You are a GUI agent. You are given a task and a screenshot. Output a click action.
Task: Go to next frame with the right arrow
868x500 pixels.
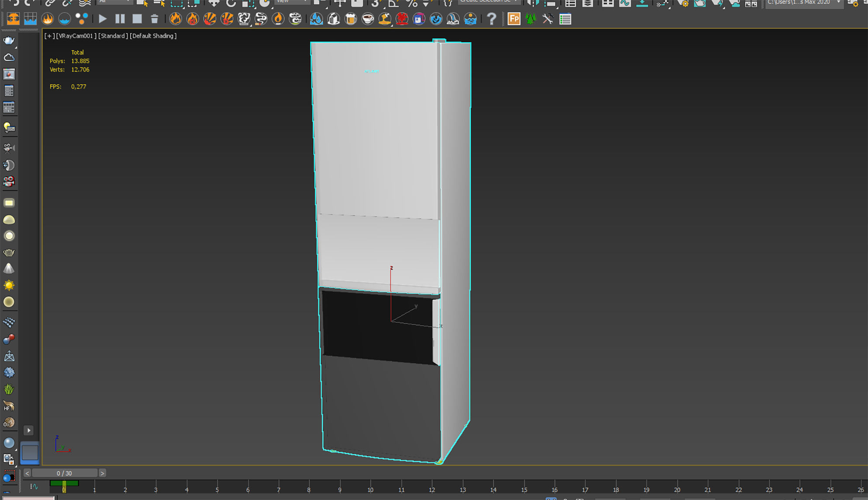[102, 473]
